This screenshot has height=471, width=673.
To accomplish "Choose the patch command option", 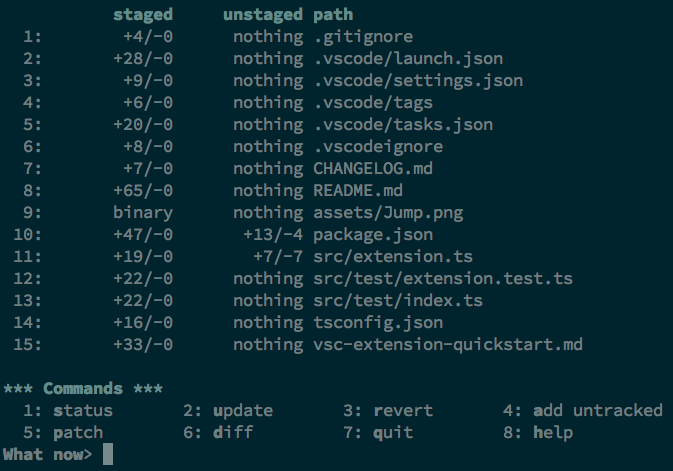I will point(78,433).
